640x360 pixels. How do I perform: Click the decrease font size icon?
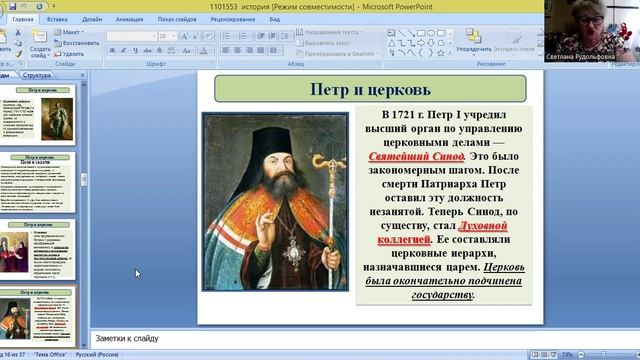[196, 36]
